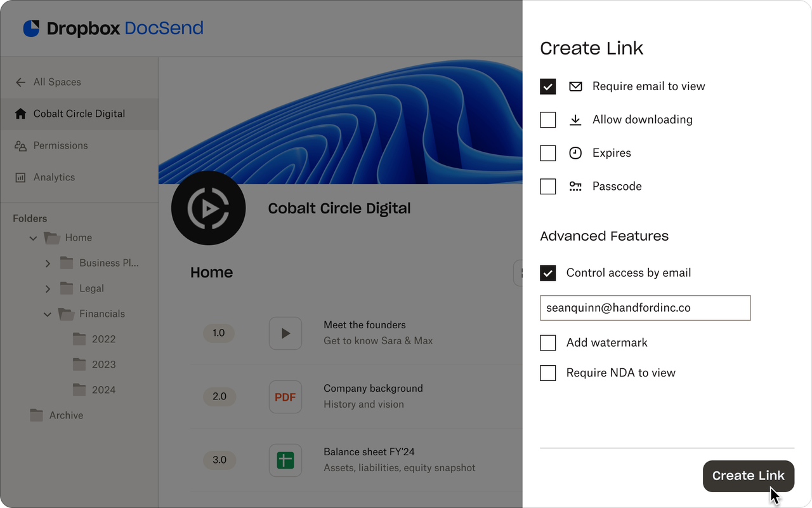Screen dimensions: 812x508
Task: Click the PDF icon for Company background
Action: [x=285, y=396]
